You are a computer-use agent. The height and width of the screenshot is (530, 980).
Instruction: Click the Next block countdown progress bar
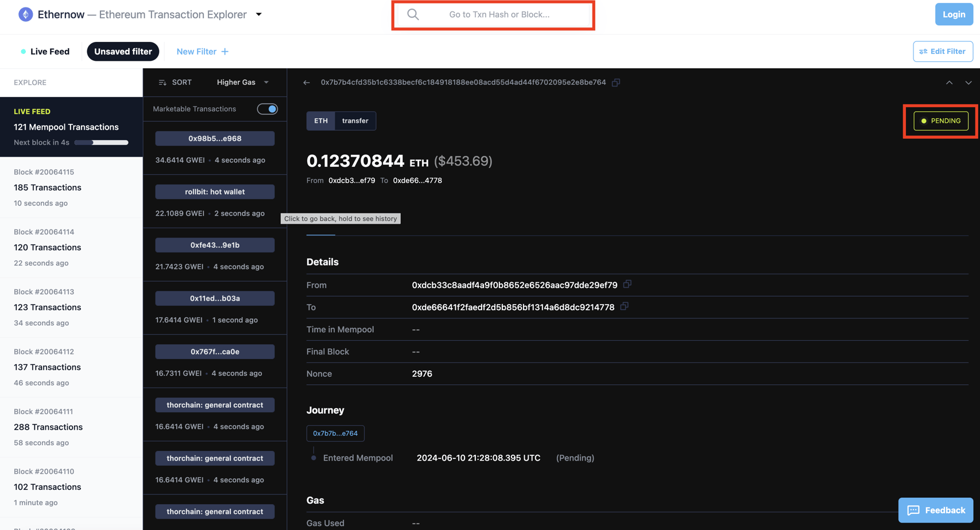click(101, 142)
